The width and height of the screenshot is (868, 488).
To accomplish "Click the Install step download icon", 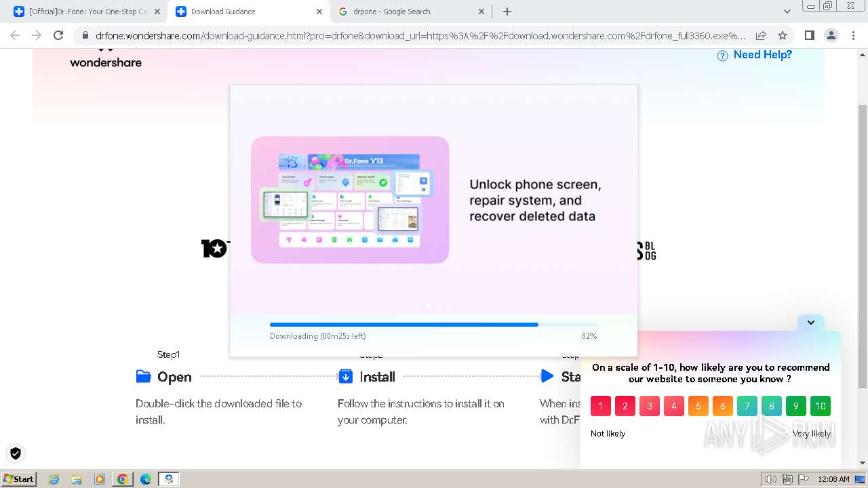I will point(345,376).
